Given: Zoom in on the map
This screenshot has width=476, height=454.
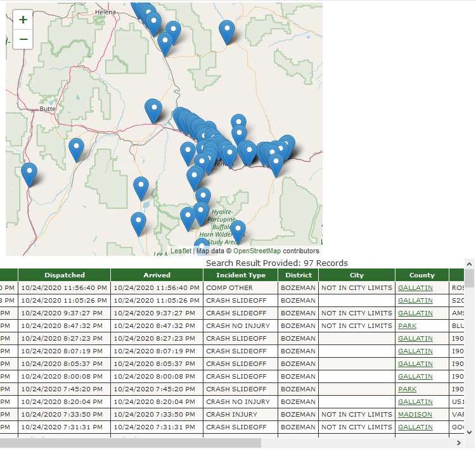Looking at the screenshot, I should pos(23,20).
